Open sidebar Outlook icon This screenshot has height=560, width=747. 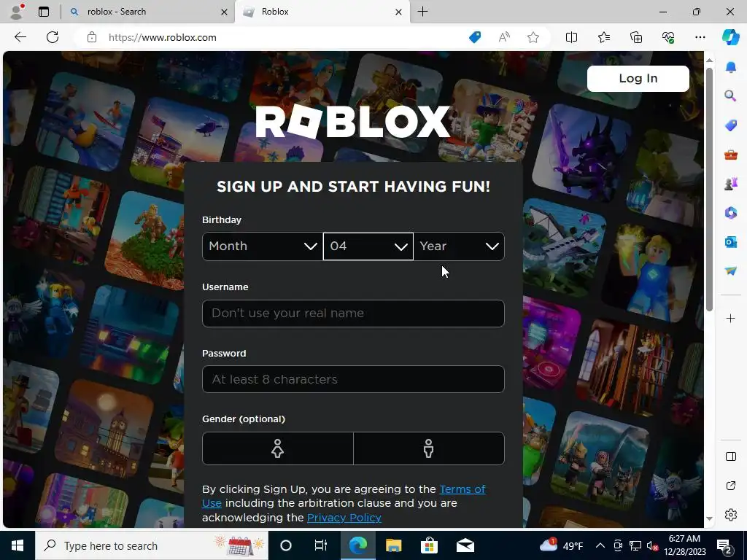(x=731, y=242)
